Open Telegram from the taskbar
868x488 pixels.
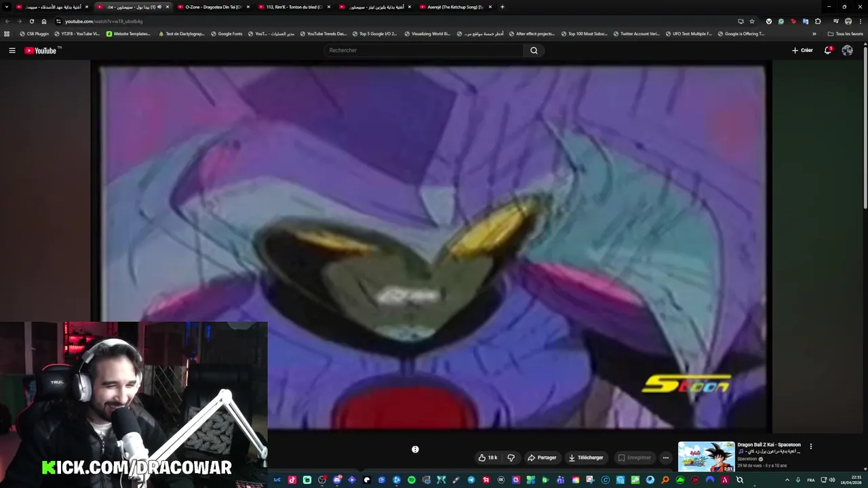pyautogui.click(x=471, y=480)
